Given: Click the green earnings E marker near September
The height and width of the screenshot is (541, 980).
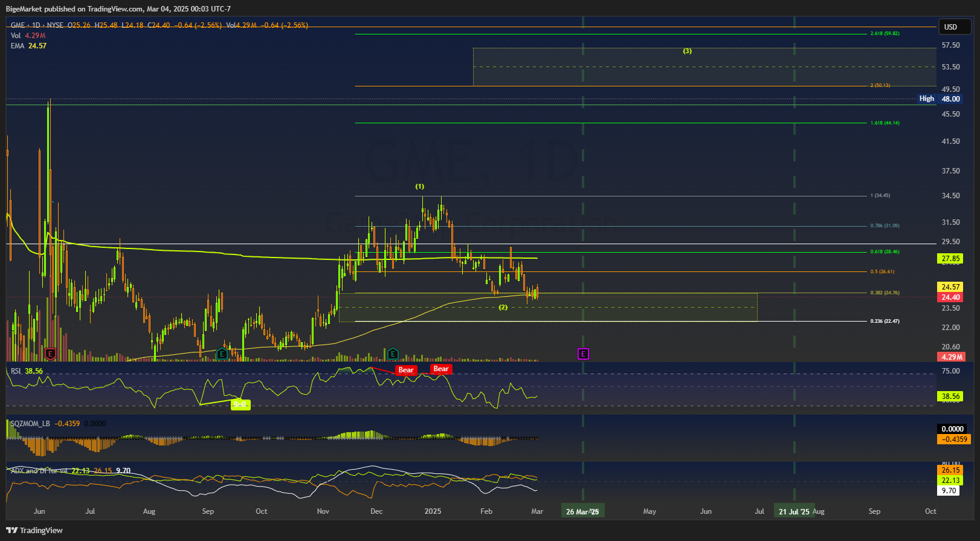Looking at the screenshot, I should click(222, 354).
